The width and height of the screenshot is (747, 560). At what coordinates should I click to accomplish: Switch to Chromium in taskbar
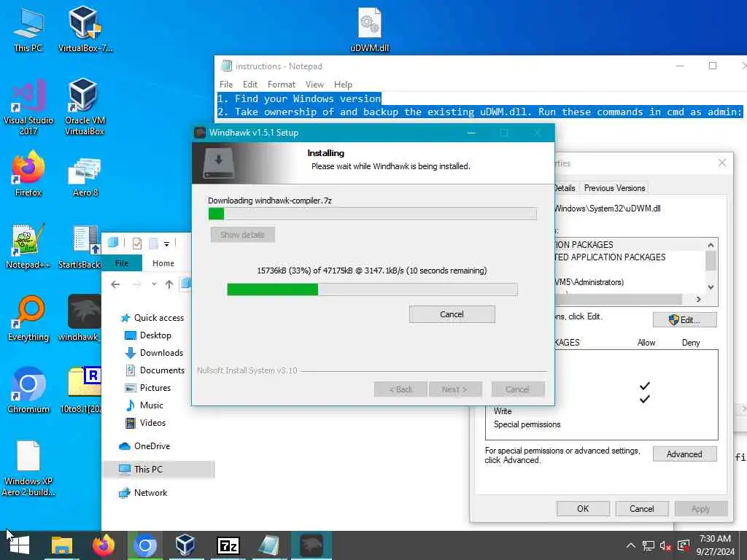pyautogui.click(x=145, y=545)
